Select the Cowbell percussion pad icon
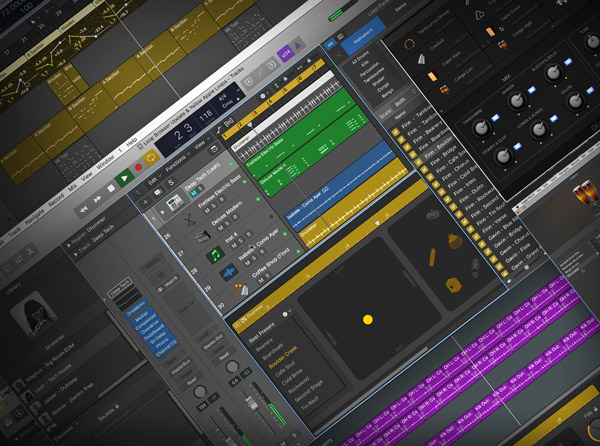 tap(421, 60)
